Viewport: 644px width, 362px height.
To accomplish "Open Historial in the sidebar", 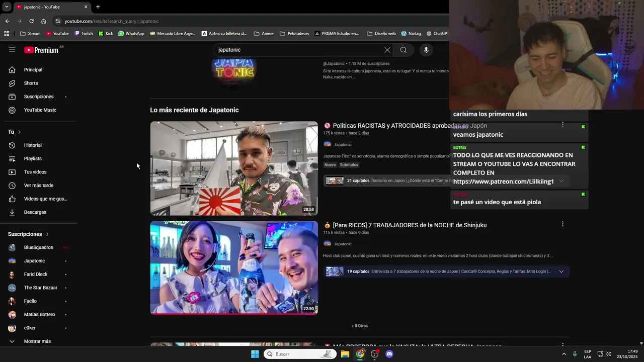I will click(38, 145).
